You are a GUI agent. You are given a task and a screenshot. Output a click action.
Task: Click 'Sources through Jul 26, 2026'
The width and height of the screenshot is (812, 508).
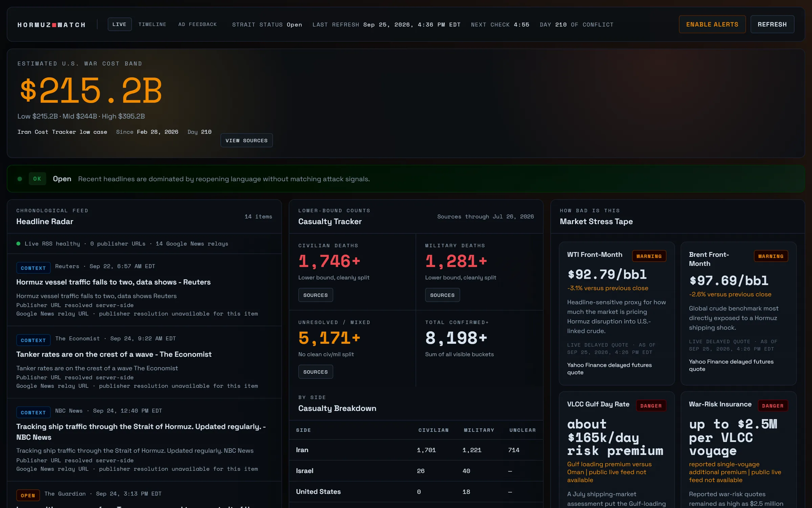tap(485, 216)
